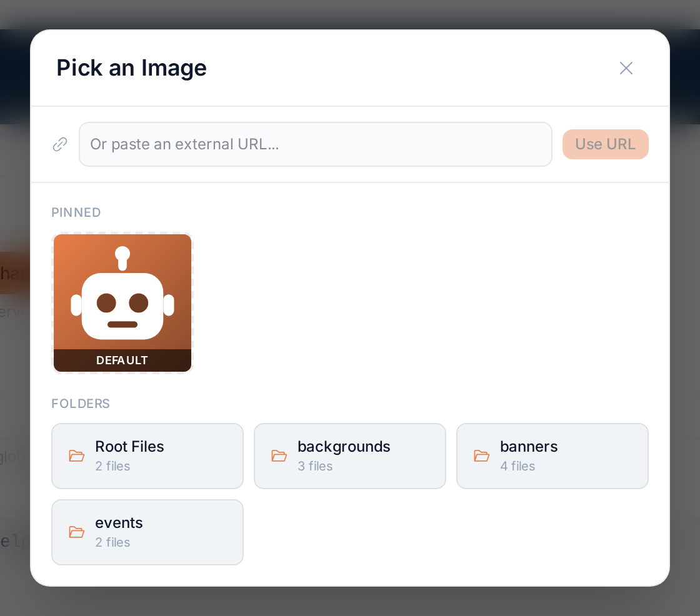The width and height of the screenshot is (700, 616).
Task: Close the Pick an Image dialog
Action: (626, 68)
